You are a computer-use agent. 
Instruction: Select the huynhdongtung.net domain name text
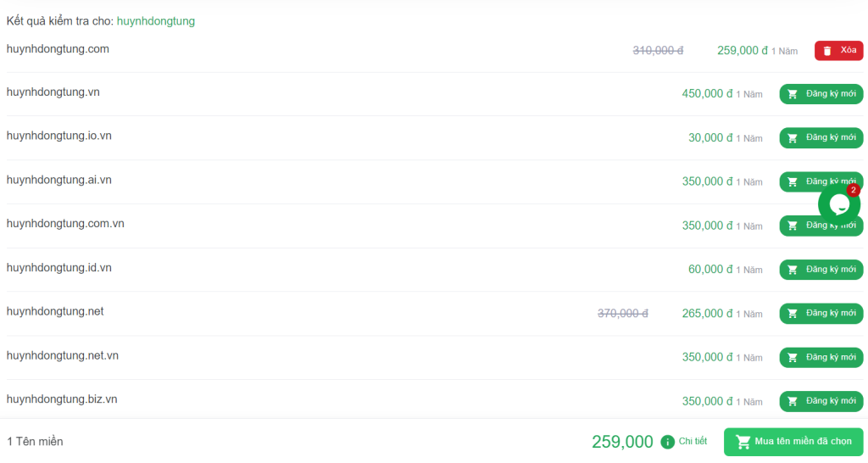(55, 311)
